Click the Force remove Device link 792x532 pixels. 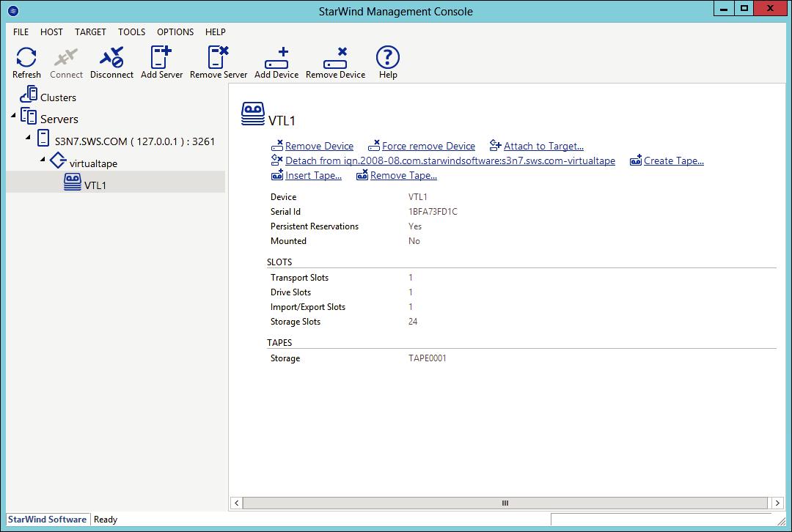point(428,146)
